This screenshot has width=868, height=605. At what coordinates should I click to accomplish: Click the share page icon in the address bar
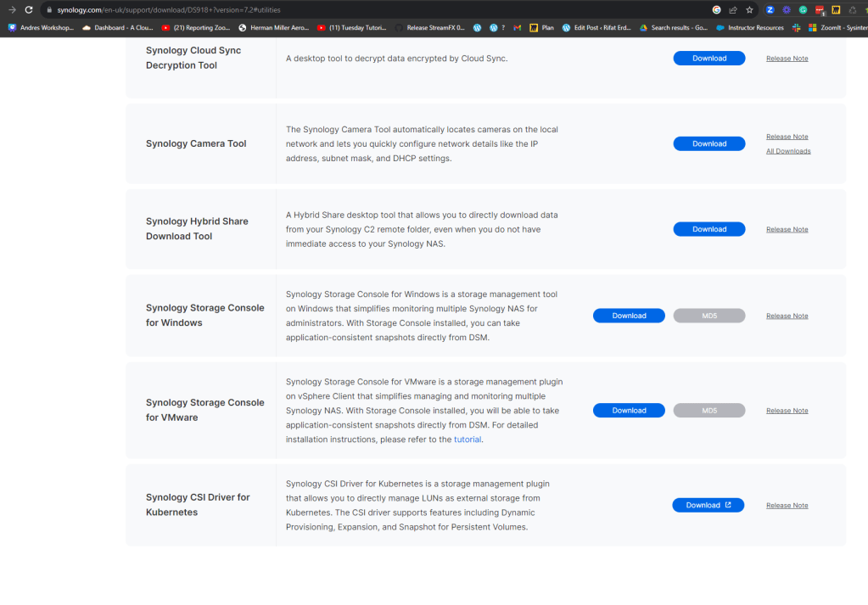pos(733,10)
